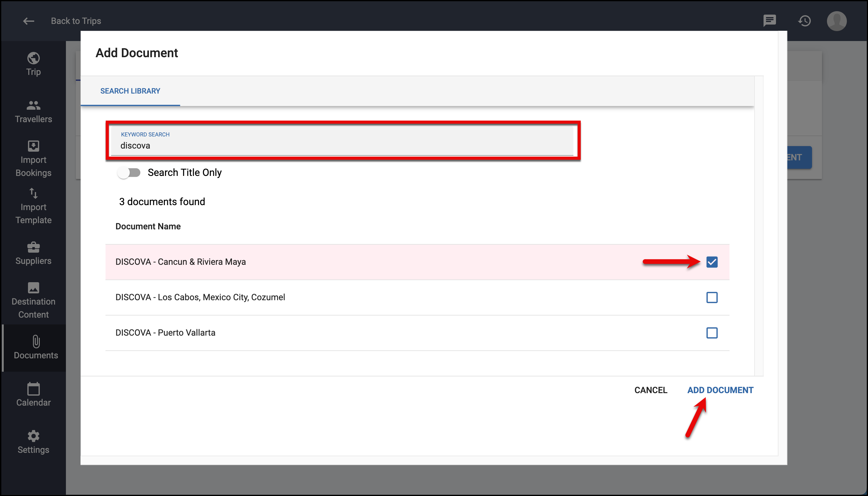Open the Travellers section

coord(33,112)
